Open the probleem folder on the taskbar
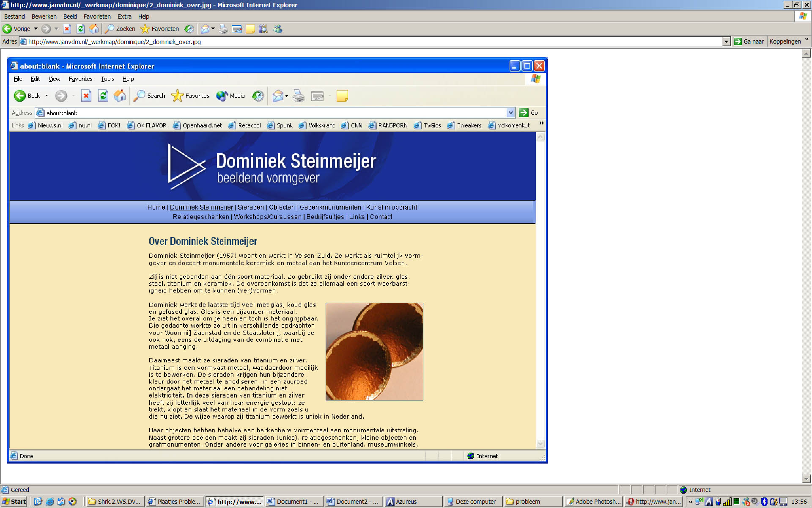 pos(533,502)
